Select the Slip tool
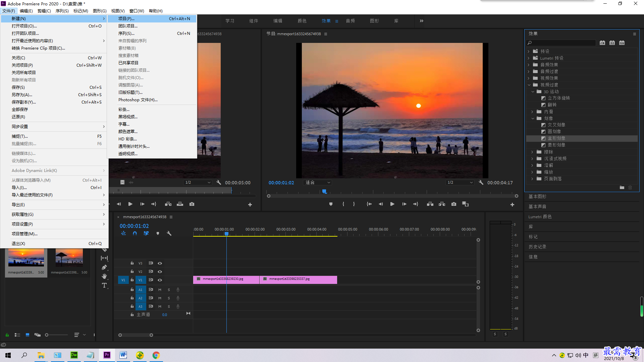 click(104, 258)
